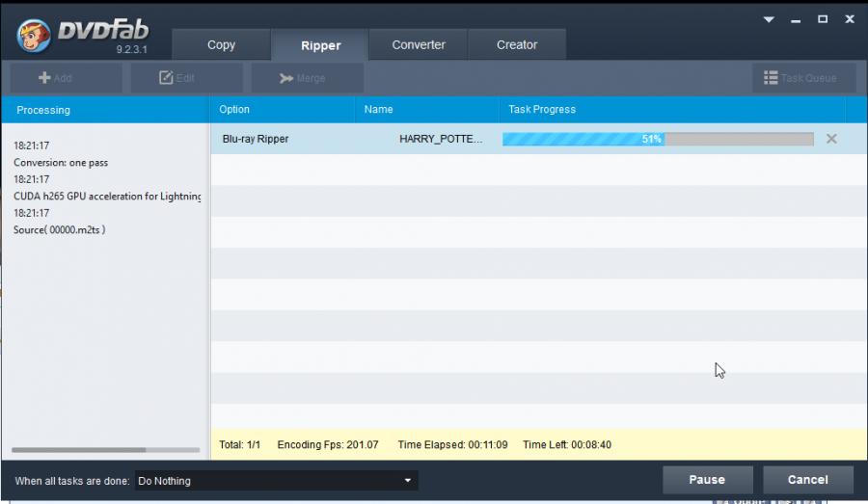The image size is (868, 504).
Task: Click the Add toolbar button
Action: pos(66,78)
